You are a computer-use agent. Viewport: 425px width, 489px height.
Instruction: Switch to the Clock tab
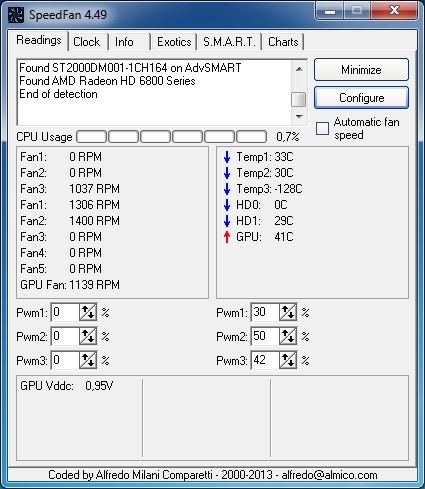(87, 42)
